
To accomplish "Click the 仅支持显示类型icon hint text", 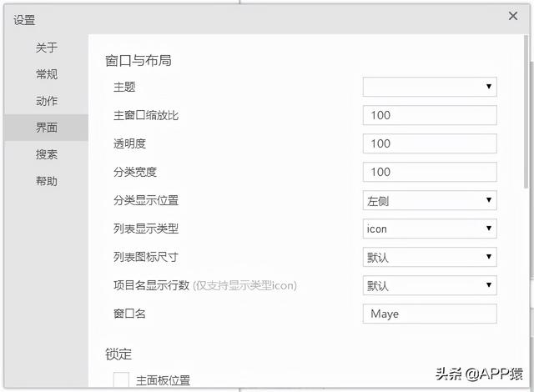I will click(x=244, y=285).
